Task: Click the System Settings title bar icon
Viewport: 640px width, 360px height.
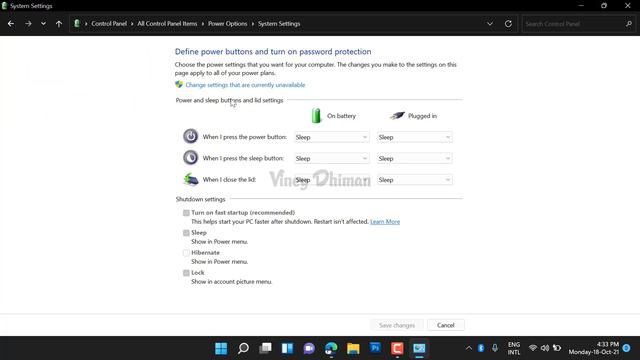Action: tap(4, 6)
